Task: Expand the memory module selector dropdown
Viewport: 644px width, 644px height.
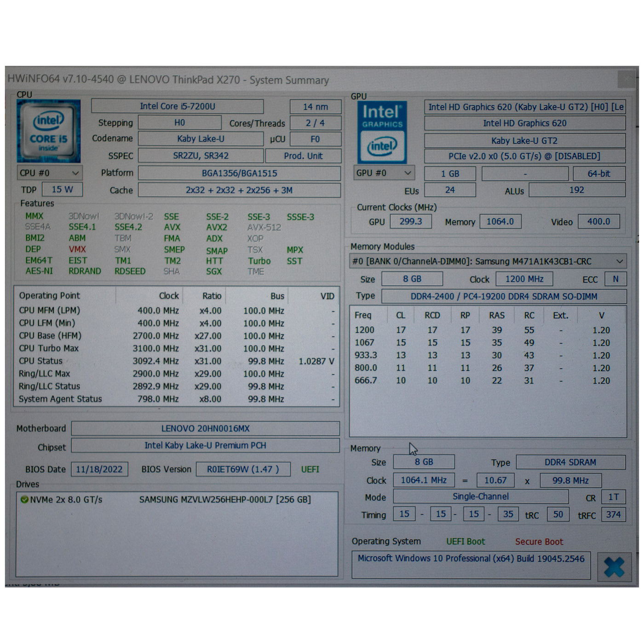Action: pyautogui.click(x=488, y=261)
